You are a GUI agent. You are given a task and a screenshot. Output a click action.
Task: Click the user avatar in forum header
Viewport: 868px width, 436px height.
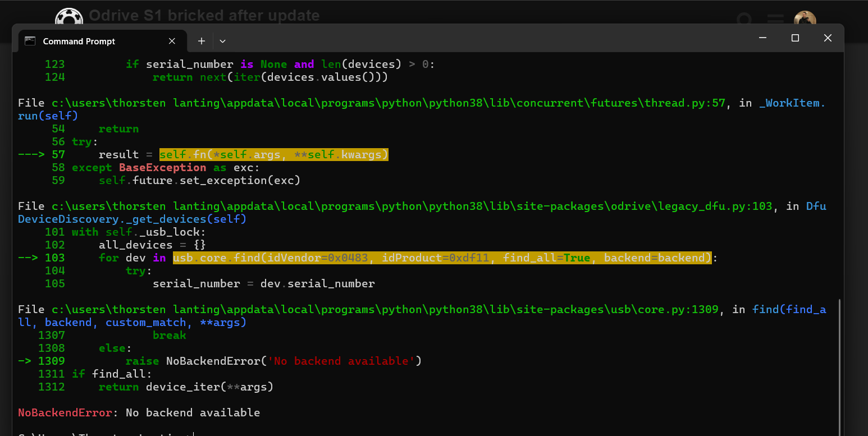[805, 19]
